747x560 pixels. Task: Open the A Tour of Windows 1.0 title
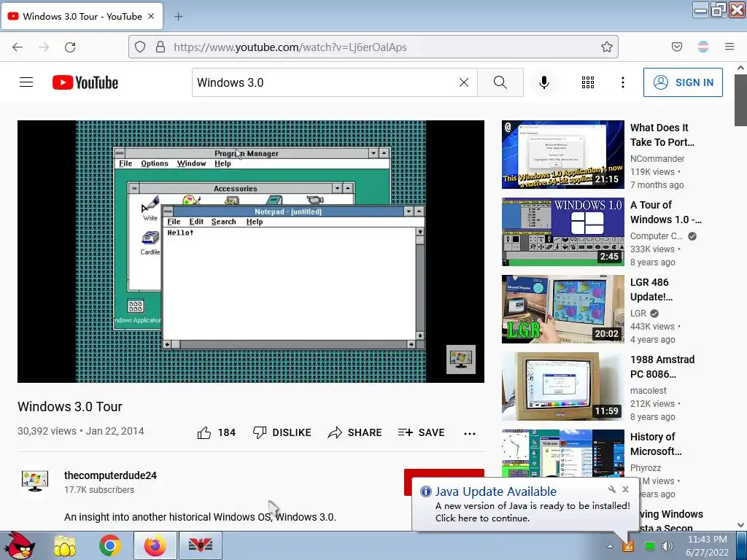[x=665, y=212]
